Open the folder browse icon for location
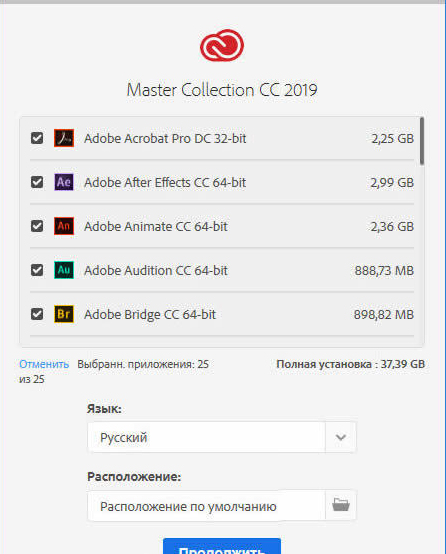This screenshot has height=554, width=446. [341, 505]
